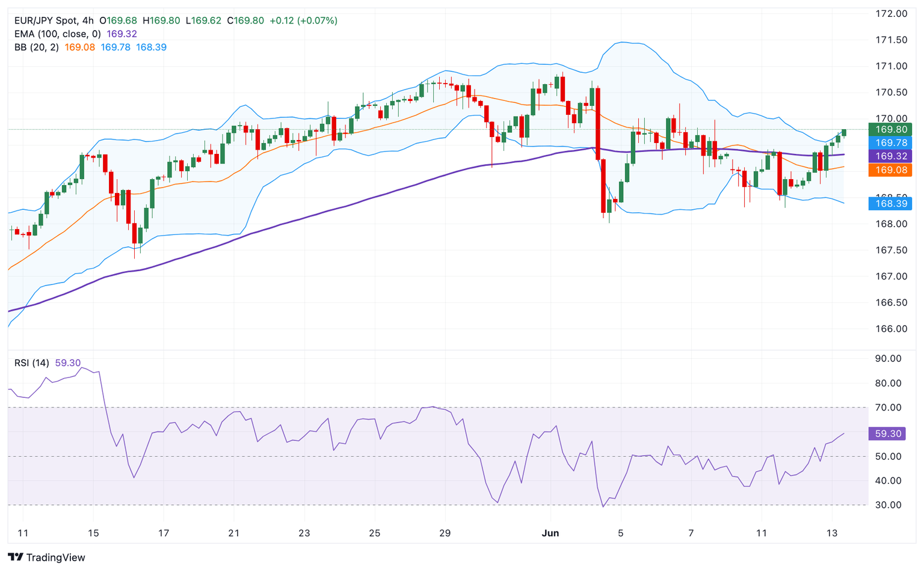
Task: Select the orange 169.08 price axis tag
Action: coord(890,170)
